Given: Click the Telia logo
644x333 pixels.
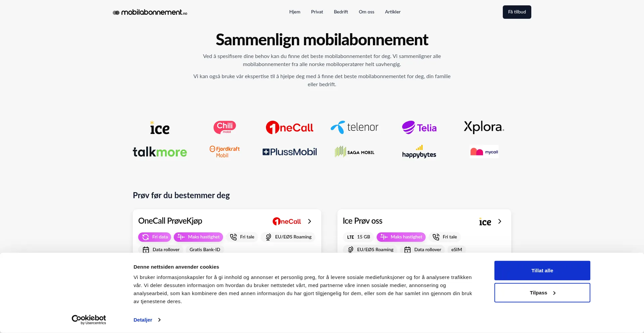Looking at the screenshot, I should 419,127.
